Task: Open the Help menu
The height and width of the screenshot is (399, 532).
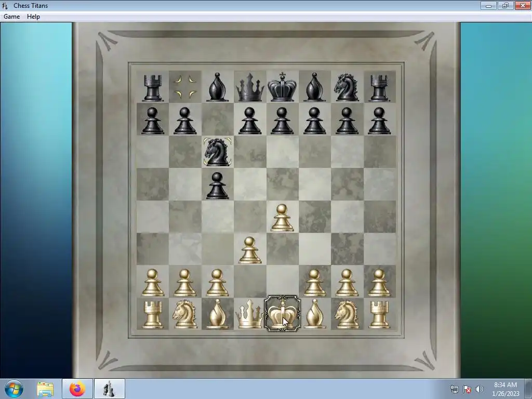Action: click(x=33, y=17)
